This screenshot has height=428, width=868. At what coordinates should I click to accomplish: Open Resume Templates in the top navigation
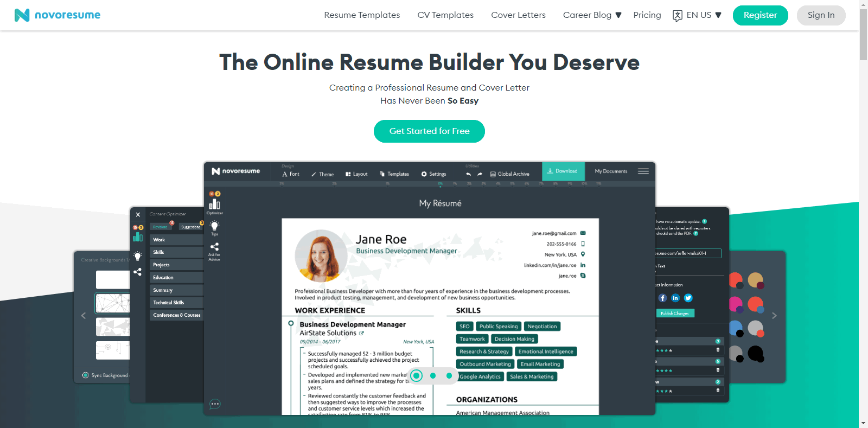362,15
